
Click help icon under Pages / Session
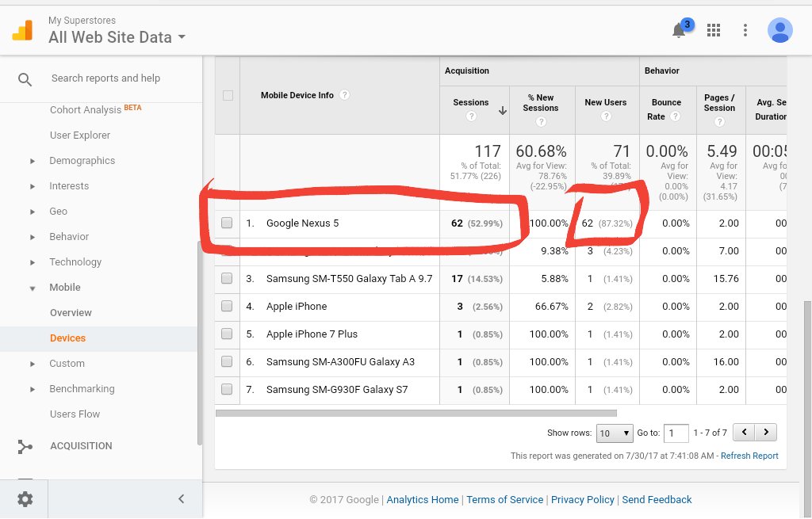point(719,121)
